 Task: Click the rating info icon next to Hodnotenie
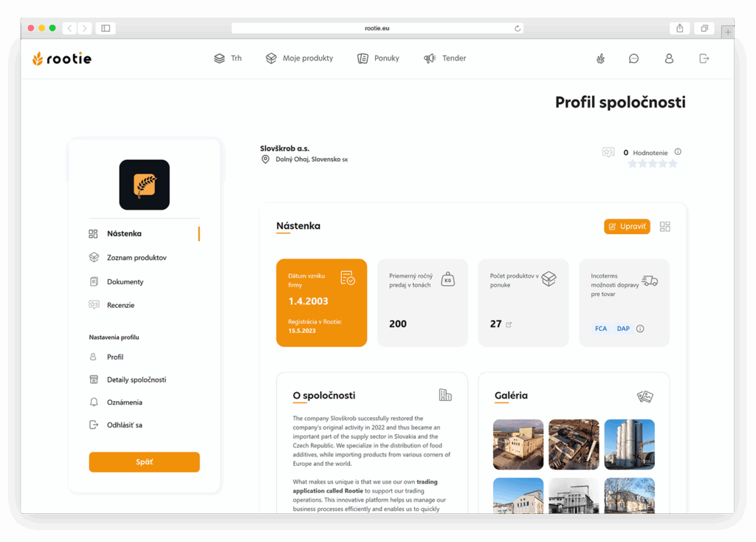678,152
